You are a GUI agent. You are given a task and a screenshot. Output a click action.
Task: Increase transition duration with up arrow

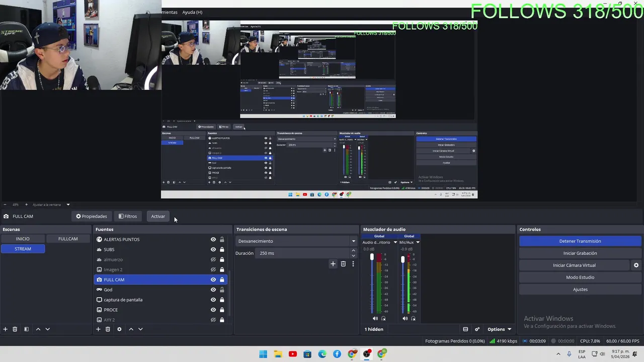[353, 251]
